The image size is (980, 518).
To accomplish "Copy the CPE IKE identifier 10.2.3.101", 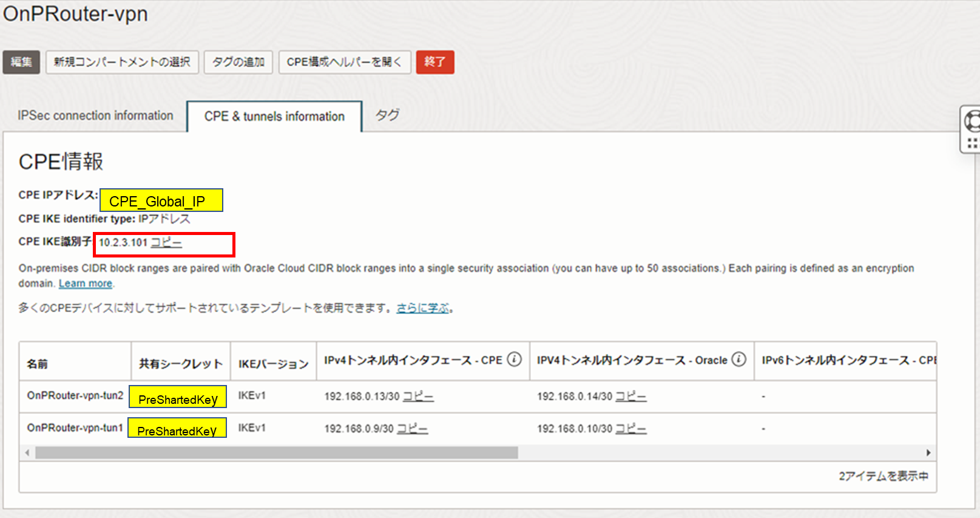I will [166, 243].
